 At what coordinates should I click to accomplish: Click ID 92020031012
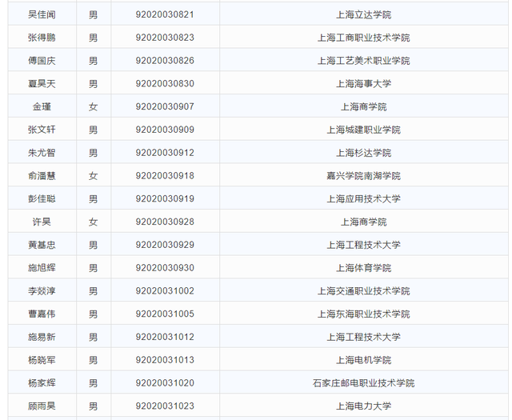(165, 337)
